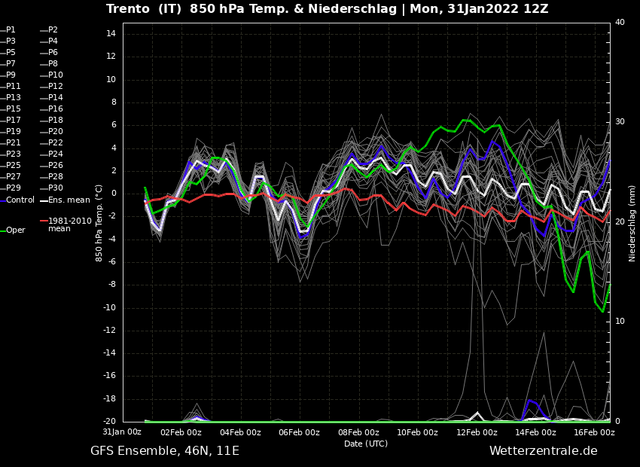Select ensemble member P11 label
The height and width of the screenshot is (467, 640).
click(x=10, y=86)
